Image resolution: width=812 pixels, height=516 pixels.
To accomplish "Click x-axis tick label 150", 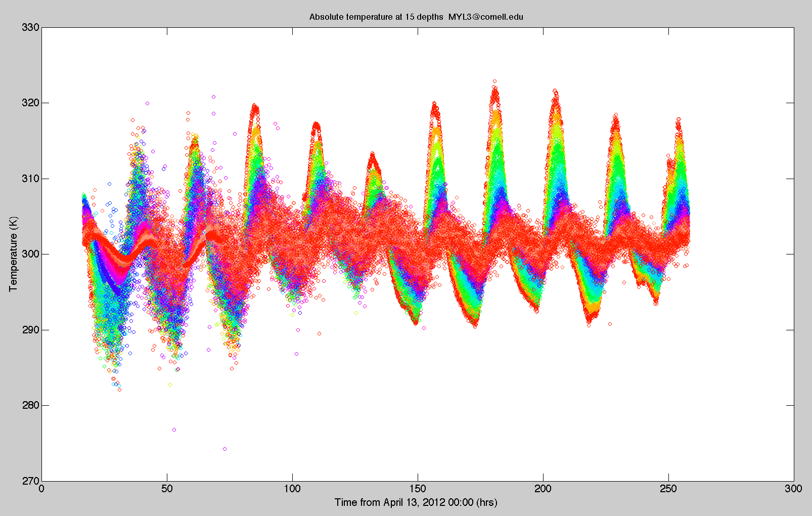I will coord(418,489).
